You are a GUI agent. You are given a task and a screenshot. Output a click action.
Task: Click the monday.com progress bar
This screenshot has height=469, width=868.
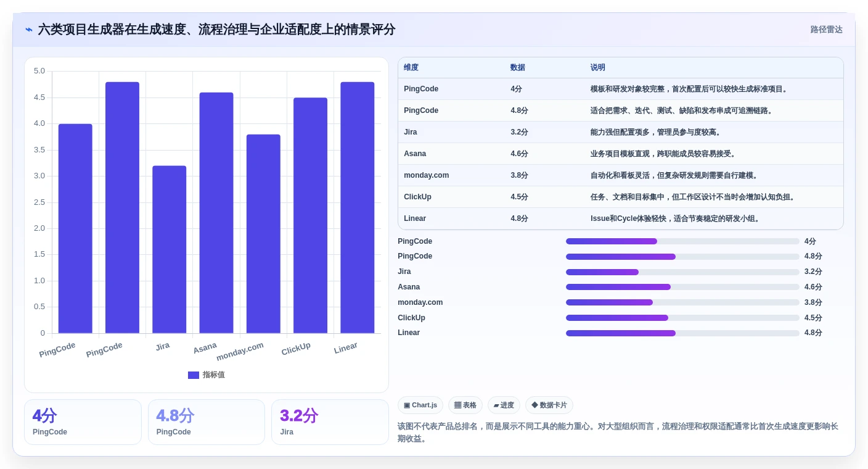click(682, 302)
